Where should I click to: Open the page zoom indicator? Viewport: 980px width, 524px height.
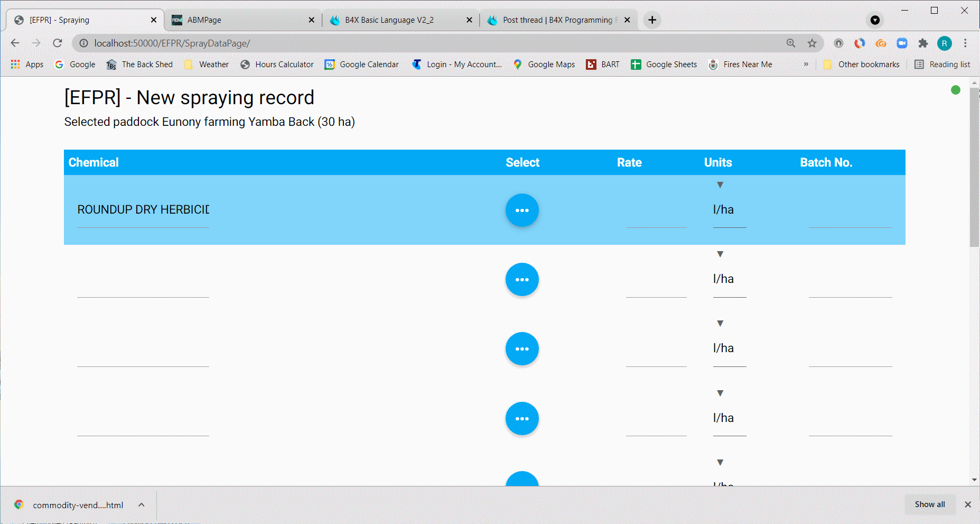791,43
